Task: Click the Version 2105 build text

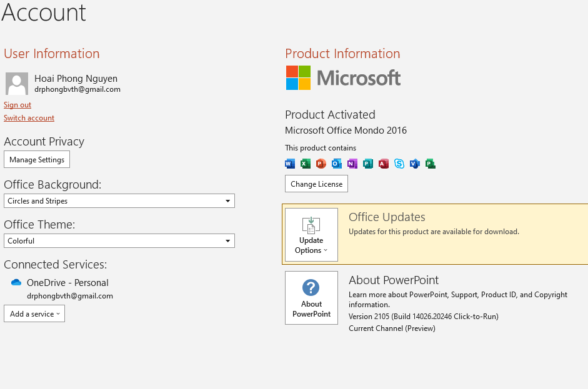Action: (424, 317)
